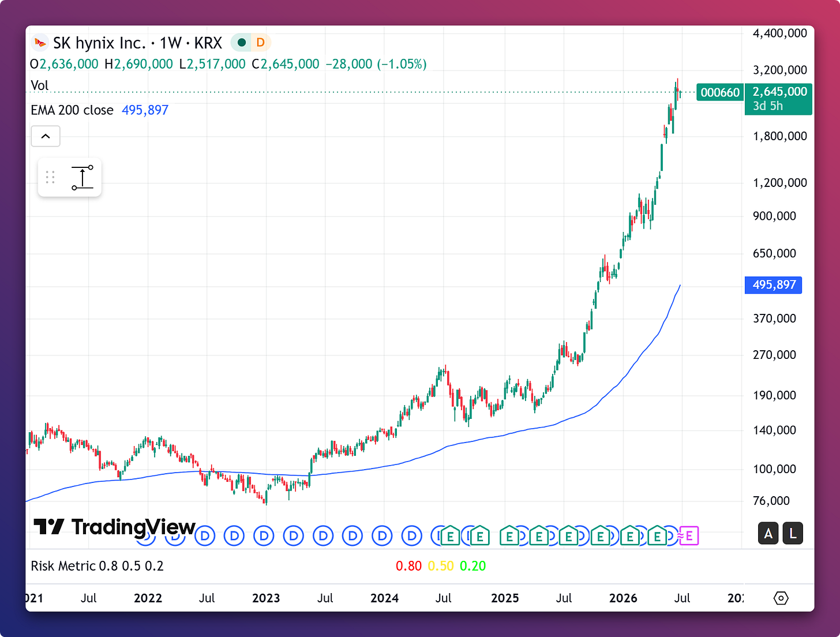Click the 100,000 price axis label

[774, 469]
